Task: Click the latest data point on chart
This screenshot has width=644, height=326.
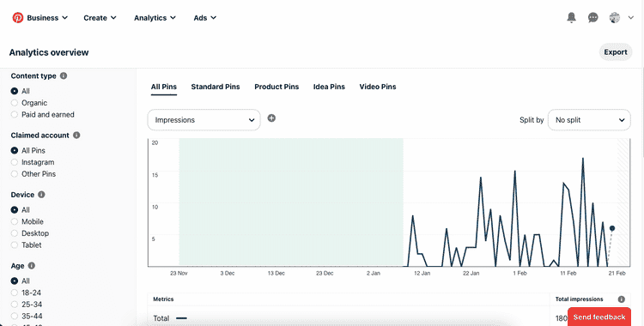Action: (x=612, y=228)
